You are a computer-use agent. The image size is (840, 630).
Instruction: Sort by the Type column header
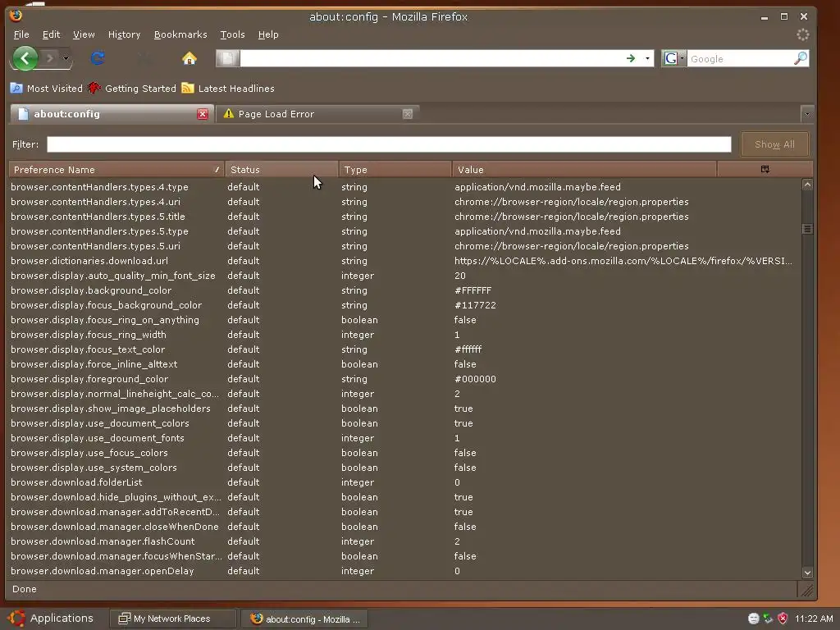click(x=395, y=170)
